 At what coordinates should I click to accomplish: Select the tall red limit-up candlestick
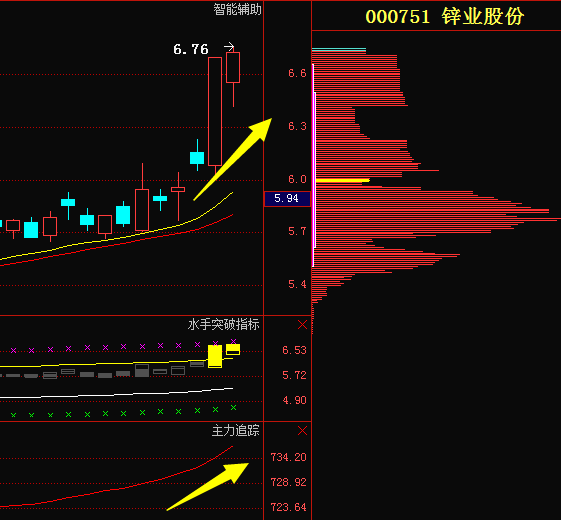[x=215, y=111]
